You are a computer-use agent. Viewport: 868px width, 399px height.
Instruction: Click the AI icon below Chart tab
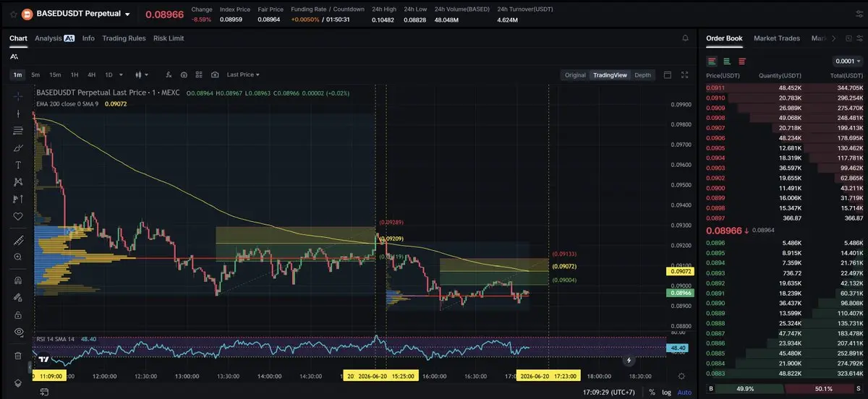pyautogui.click(x=14, y=56)
